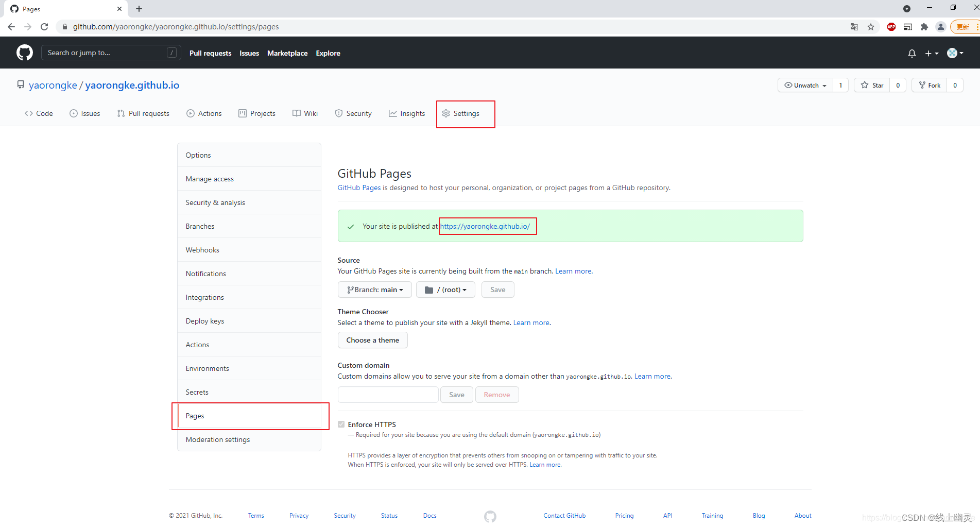This screenshot has height=527, width=980.
Task: Open the Wiki tab
Action: point(305,113)
